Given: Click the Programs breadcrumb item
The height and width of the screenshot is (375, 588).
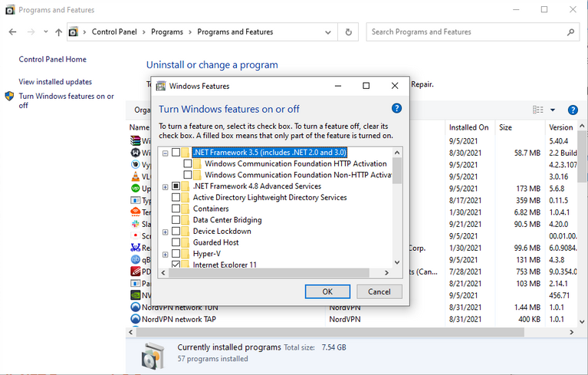Looking at the screenshot, I should pyautogui.click(x=167, y=32).
